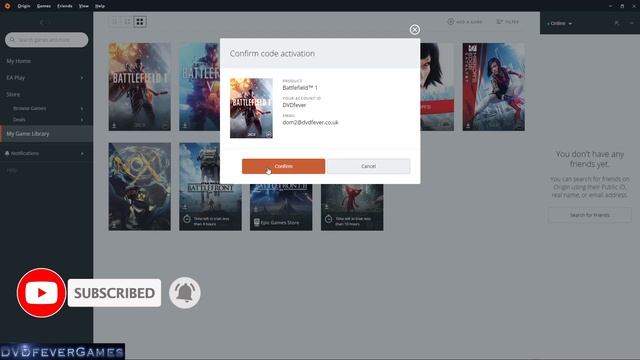The width and height of the screenshot is (640, 360).
Task: Select EA Play in sidebar
Action: click(x=16, y=78)
